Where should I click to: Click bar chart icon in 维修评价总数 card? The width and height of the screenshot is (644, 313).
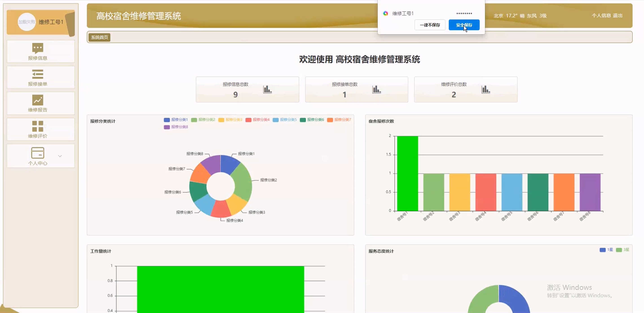[486, 89]
